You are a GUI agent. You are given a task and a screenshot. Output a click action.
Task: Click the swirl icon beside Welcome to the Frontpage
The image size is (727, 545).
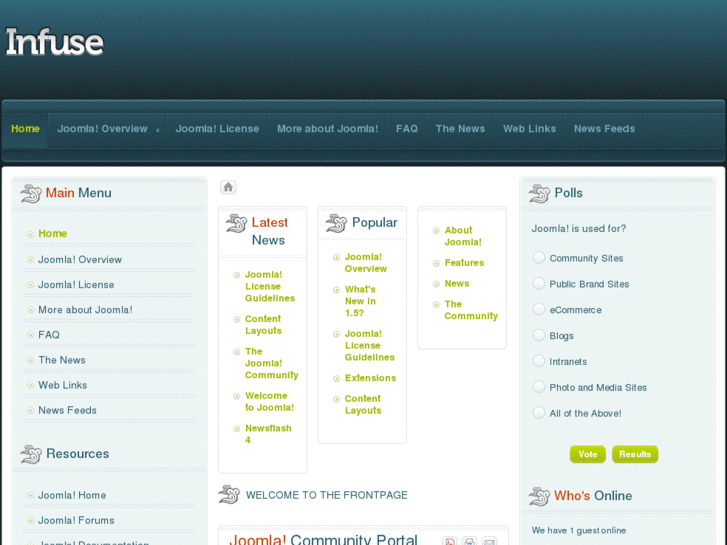tap(229, 494)
